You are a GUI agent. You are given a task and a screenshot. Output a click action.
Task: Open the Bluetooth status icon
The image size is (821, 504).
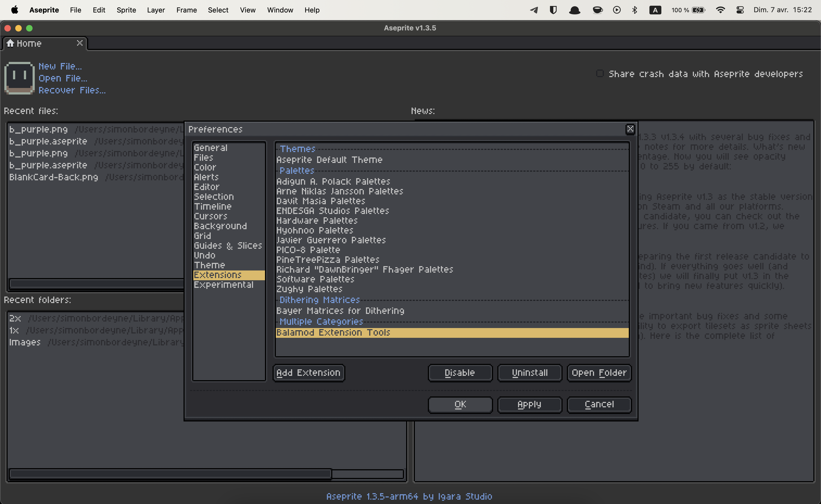(634, 10)
